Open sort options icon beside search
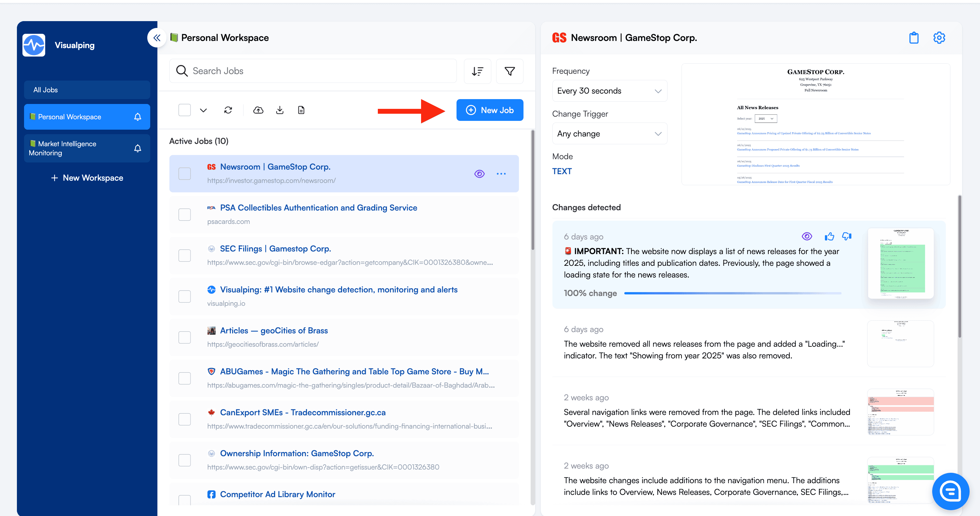The height and width of the screenshot is (516, 980). click(477, 71)
